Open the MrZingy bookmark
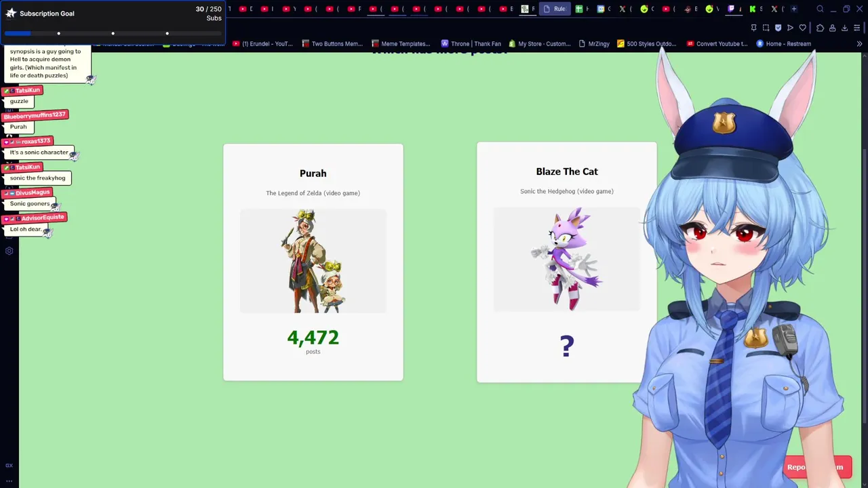 594,43
